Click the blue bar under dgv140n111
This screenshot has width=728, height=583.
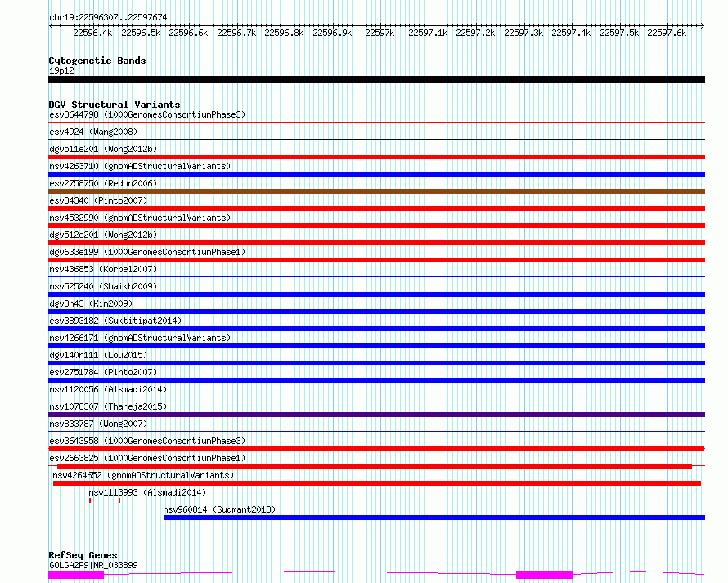(376, 363)
